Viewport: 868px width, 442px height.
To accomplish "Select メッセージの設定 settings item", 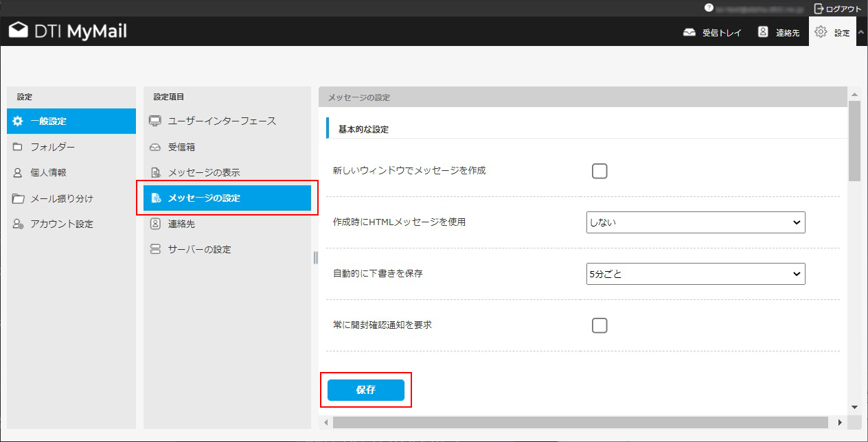I will 227,198.
